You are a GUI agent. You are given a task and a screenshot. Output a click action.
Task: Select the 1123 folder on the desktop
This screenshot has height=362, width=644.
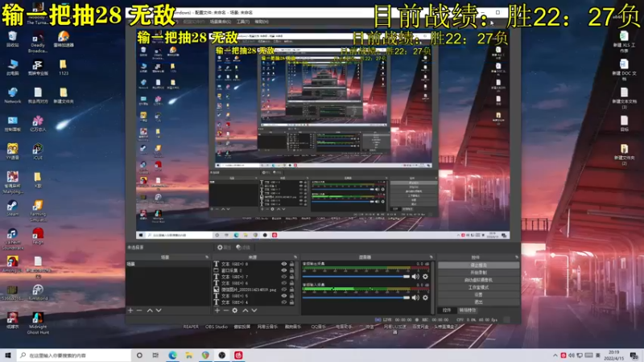point(64,67)
